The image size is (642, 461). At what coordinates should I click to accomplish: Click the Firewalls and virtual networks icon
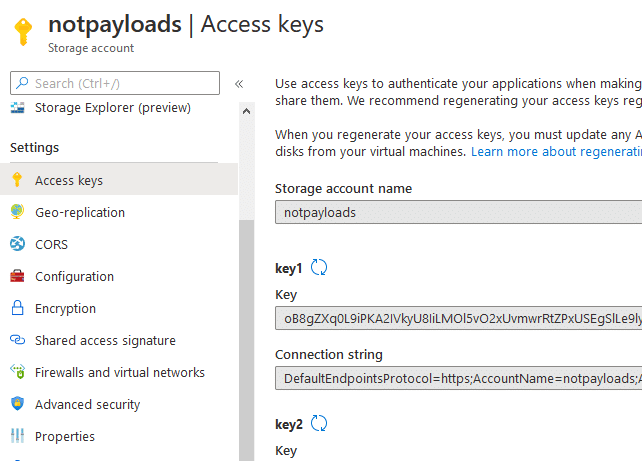tap(17, 371)
